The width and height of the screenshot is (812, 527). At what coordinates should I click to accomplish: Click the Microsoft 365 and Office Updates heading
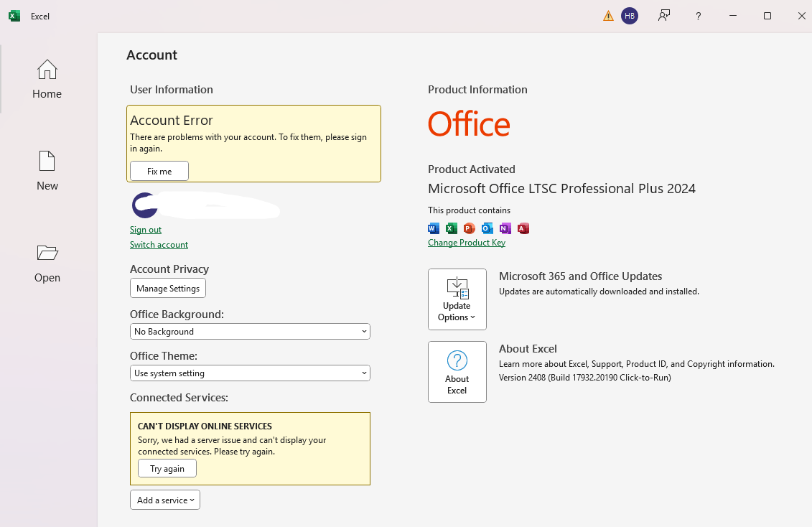tap(581, 276)
